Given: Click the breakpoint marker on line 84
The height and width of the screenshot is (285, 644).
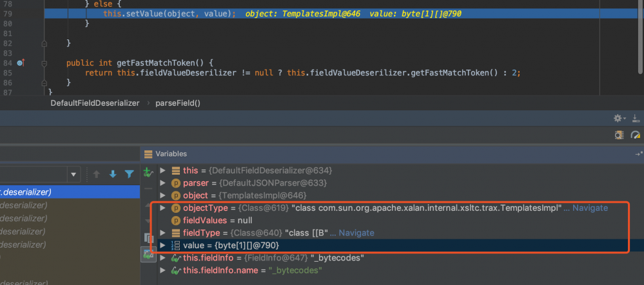Looking at the screenshot, I should pyautogui.click(x=21, y=63).
